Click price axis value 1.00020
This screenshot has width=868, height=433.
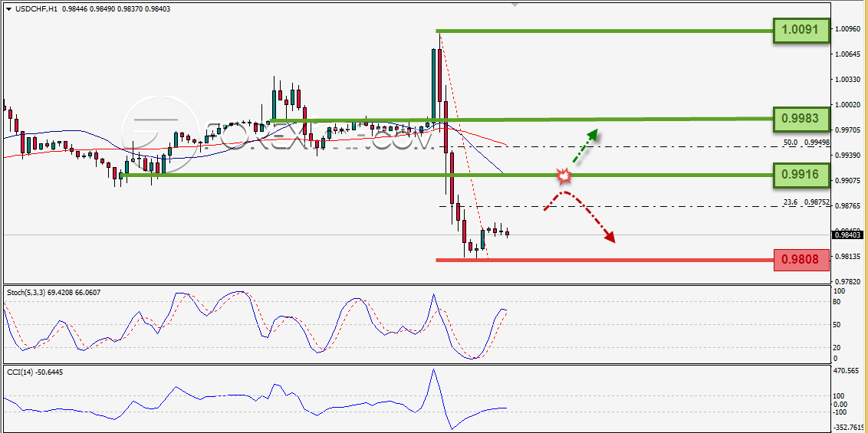point(848,104)
